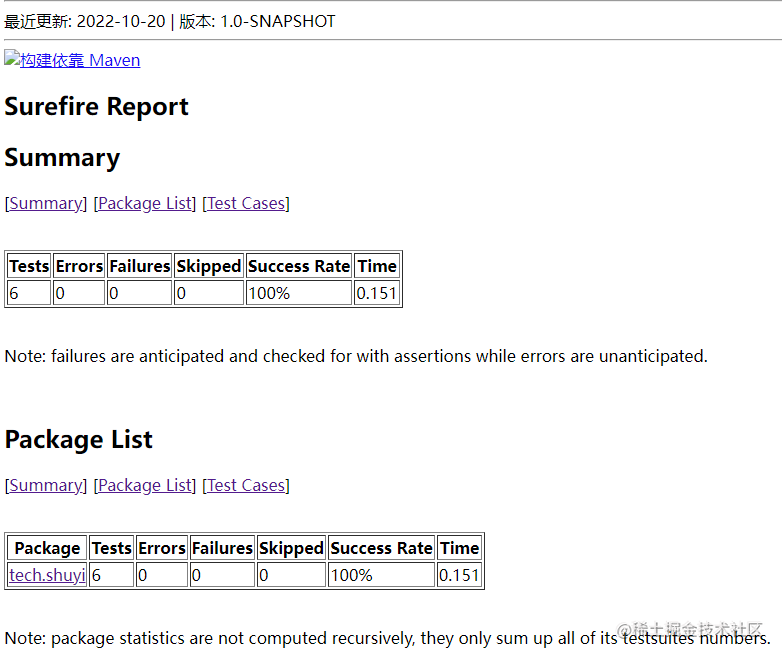Open Summary link under Summary heading
782x658 pixels.
[46, 204]
